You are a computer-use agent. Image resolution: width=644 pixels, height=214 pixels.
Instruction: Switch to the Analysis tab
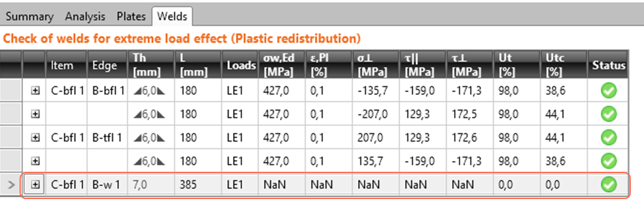coord(85,17)
